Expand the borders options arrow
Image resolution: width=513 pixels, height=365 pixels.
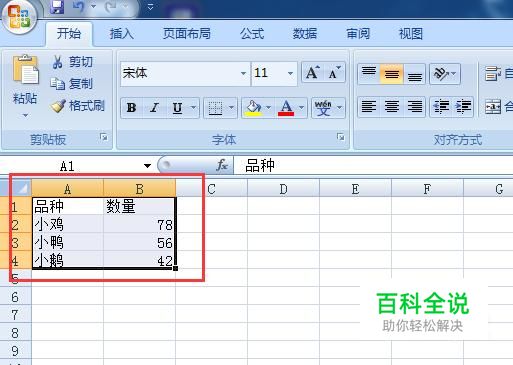tap(232, 108)
